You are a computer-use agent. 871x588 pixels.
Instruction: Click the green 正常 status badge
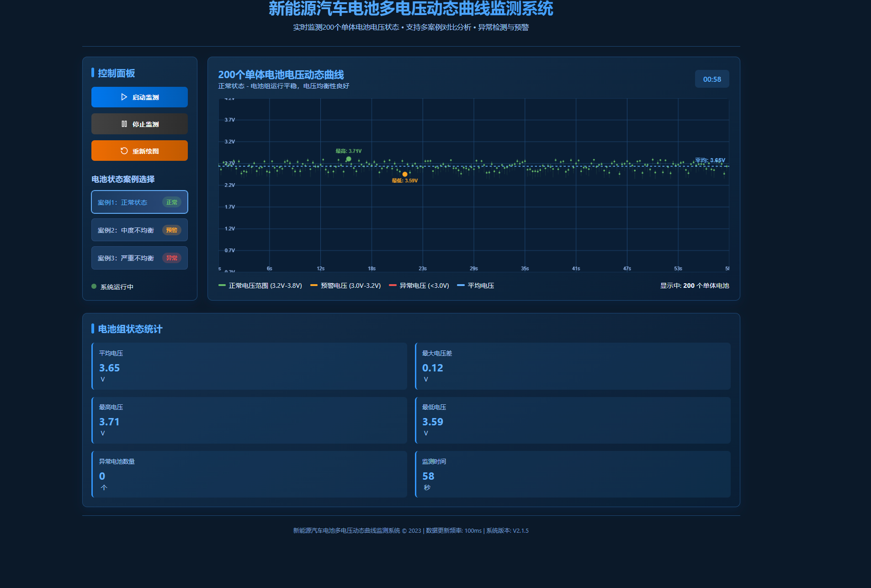point(172,202)
